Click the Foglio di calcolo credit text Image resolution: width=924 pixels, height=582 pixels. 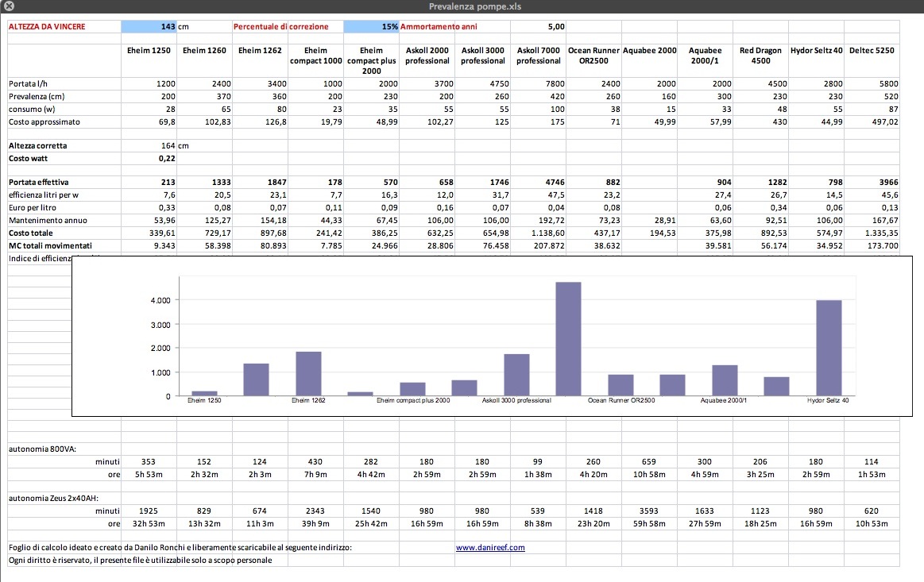pos(180,547)
